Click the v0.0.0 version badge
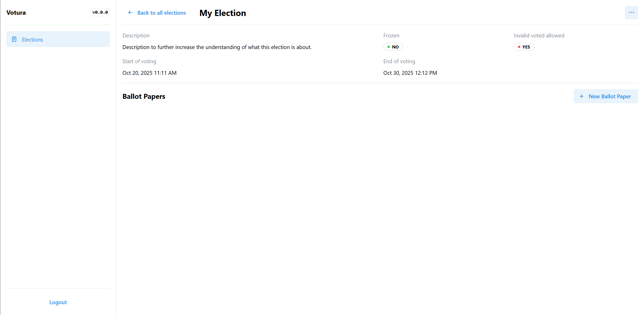 [x=100, y=12]
